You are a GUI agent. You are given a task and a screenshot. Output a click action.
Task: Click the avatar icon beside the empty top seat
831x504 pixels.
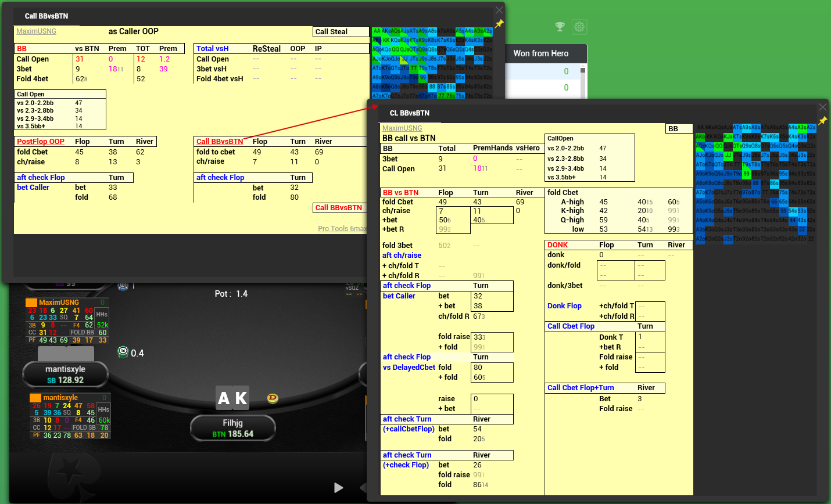[123, 285]
